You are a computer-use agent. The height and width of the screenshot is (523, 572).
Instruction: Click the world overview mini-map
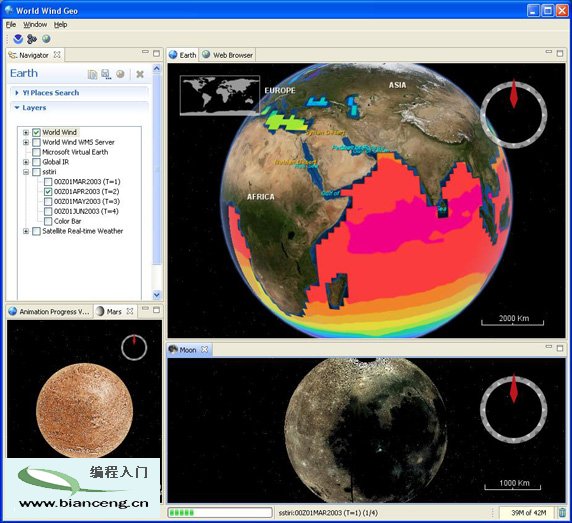pyautogui.click(x=220, y=95)
